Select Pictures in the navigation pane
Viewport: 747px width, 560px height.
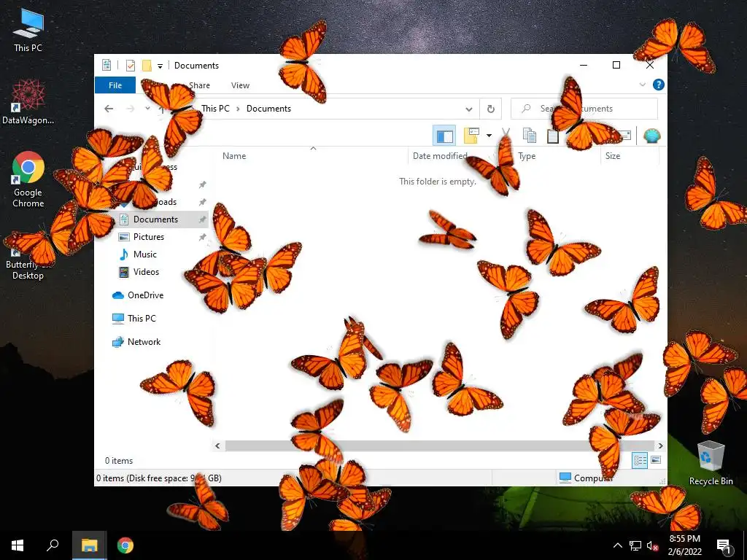click(x=149, y=237)
